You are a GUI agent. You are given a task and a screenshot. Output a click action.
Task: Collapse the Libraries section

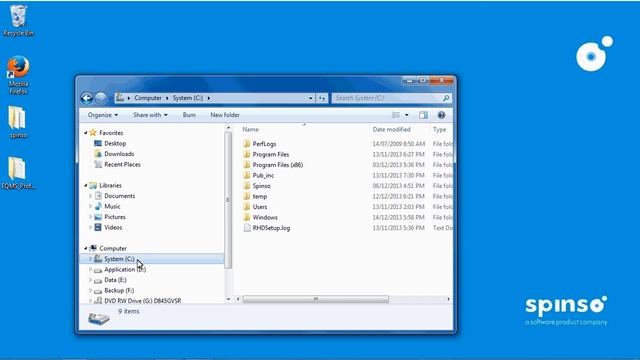click(86, 185)
